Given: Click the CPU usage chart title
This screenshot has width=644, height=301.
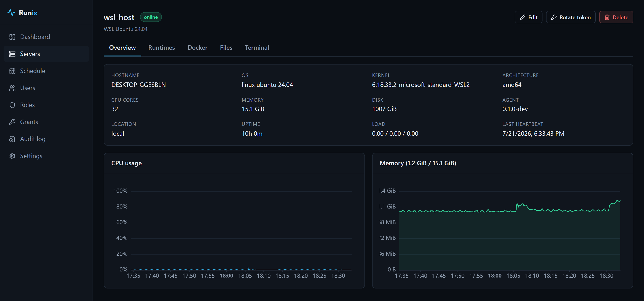Looking at the screenshot, I should (x=127, y=163).
